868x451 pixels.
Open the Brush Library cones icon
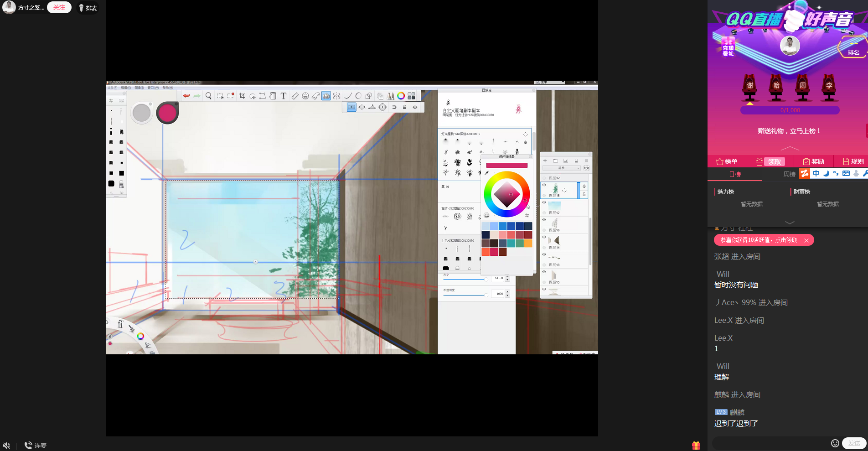[390, 96]
